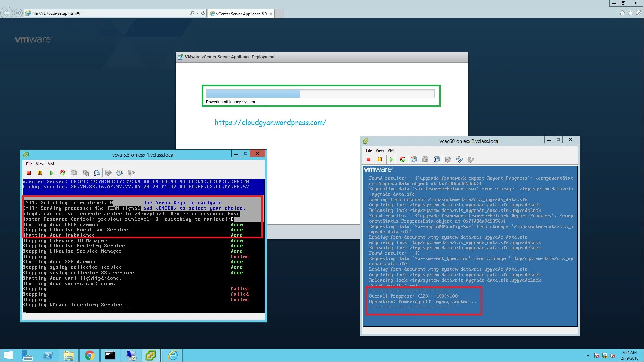Screen dimensions: 644x362
Task: Expand the address bar search dropdown arrow
Action: (x=197, y=13)
